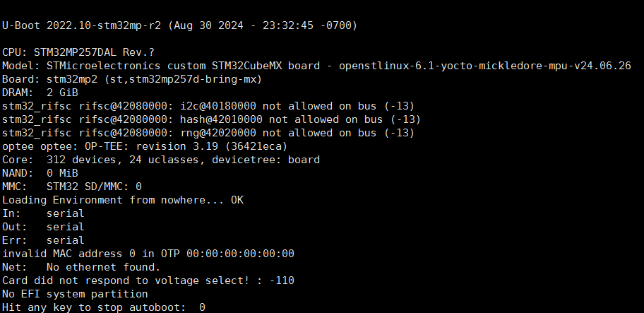Screen dimensions: 644x313
Task: Click the Model: STMicroelectronics board line
Action: 316,66
